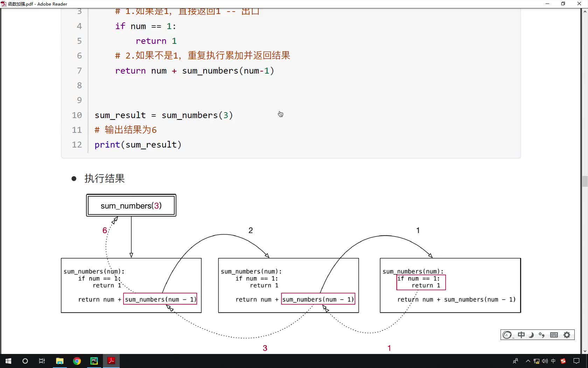
Task: Click the Adobe Reader title bar PDF icon
Action: [x=3, y=4]
